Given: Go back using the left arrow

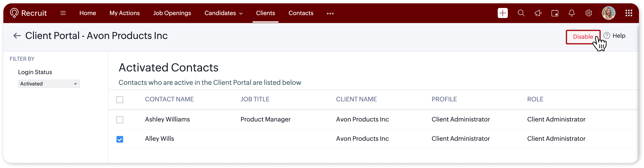Looking at the screenshot, I should [17, 36].
